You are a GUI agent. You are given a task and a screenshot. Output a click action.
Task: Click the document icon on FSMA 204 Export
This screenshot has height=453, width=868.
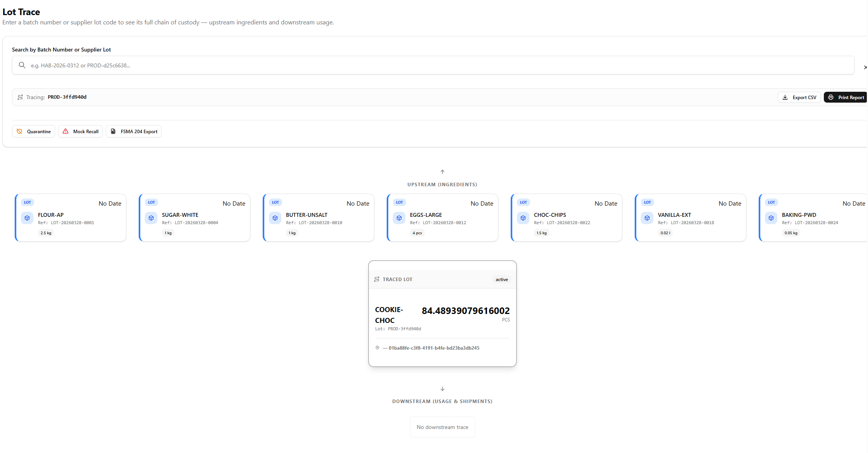(113, 131)
